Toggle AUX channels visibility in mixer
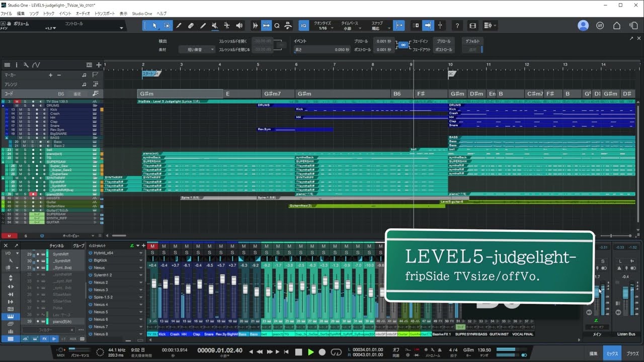 pyautogui.click(x=73, y=339)
